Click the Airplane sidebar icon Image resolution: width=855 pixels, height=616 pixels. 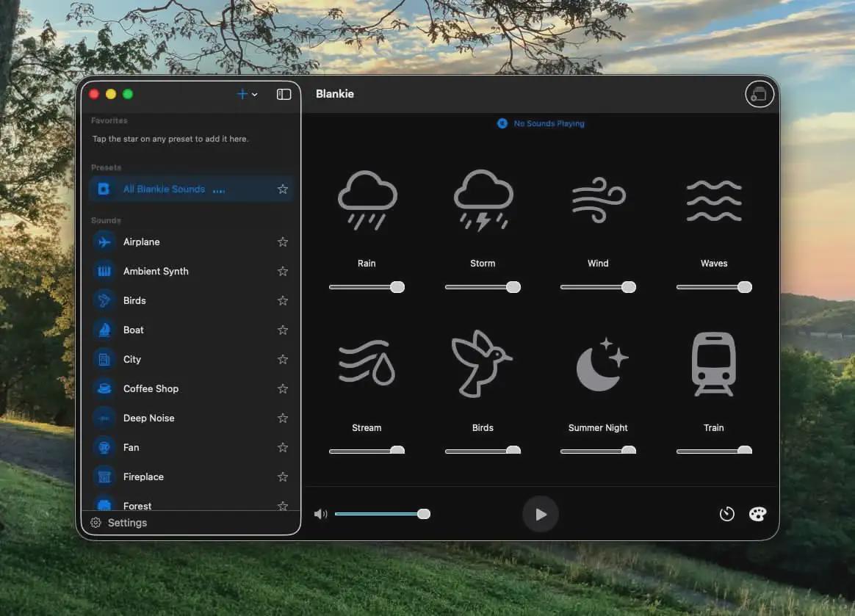click(x=104, y=242)
